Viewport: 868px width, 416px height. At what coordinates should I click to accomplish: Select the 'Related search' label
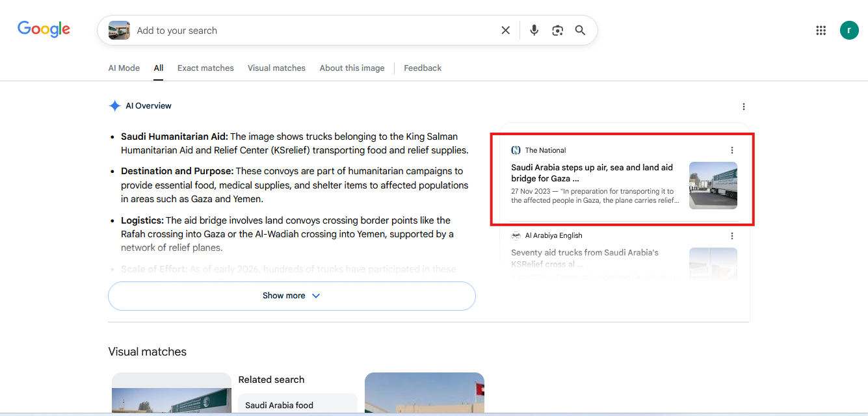271,380
